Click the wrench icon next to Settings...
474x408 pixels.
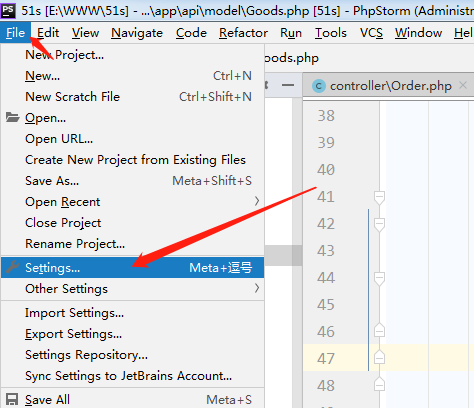tap(12, 267)
